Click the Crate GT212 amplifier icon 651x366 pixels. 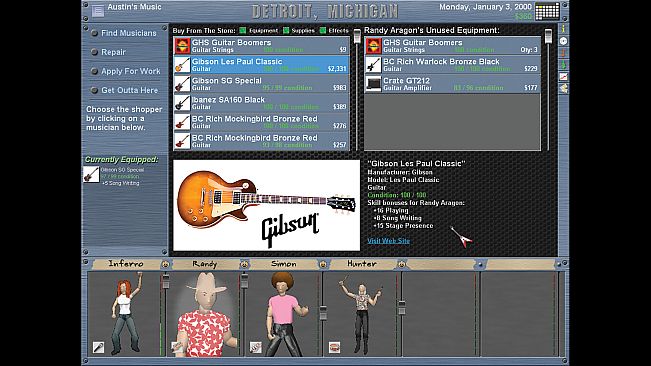point(373,84)
